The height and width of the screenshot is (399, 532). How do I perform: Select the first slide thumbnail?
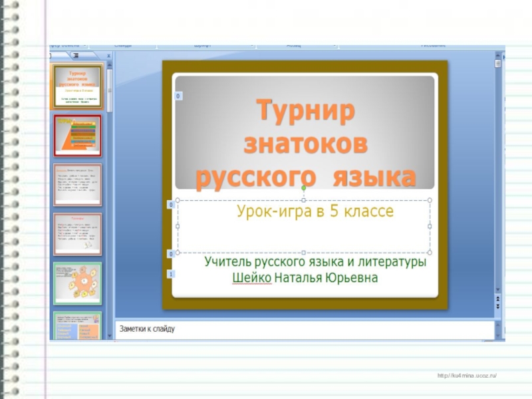77,86
